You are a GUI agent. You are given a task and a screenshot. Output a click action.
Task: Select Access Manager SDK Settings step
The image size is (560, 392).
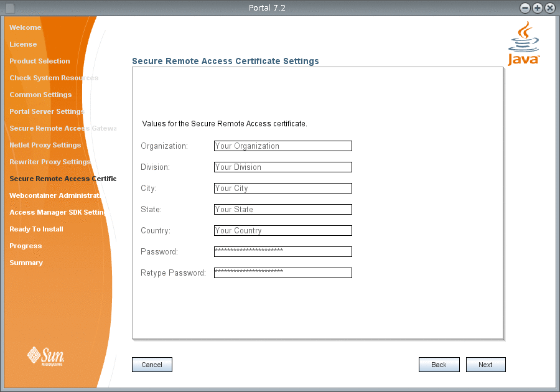point(57,212)
